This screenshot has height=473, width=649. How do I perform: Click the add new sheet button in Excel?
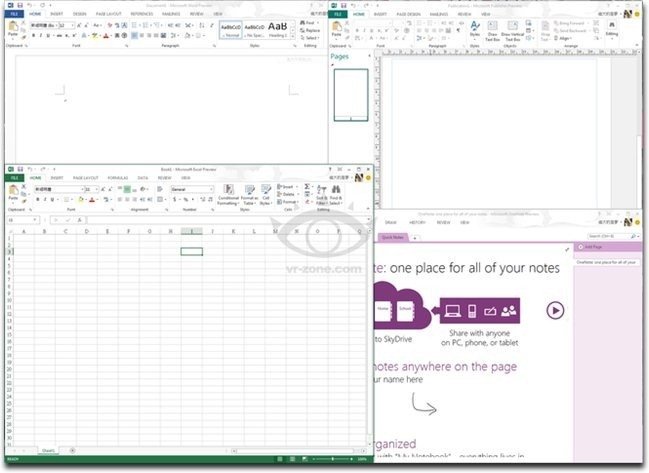coord(72,450)
